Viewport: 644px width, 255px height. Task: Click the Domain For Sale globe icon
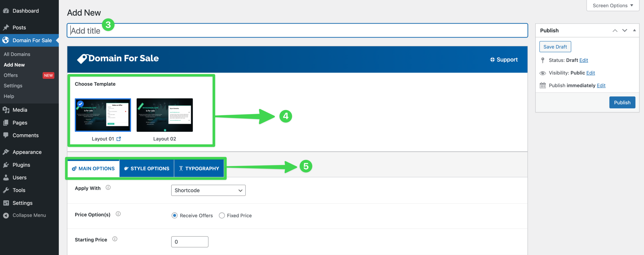click(6, 40)
